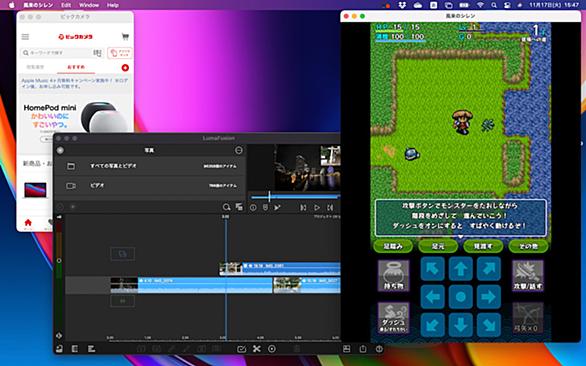The width and height of the screenshot is (586, 366).
Task: Click the preview scrubber bar under video
Action: coord(295,197)
